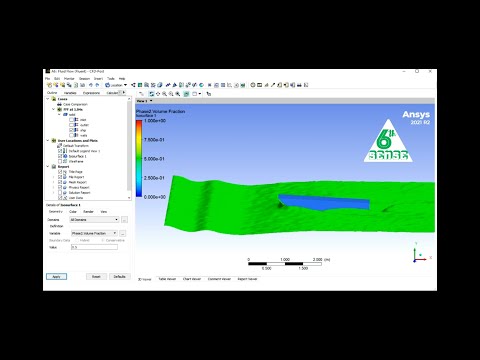Insert a Text object from toolbar

coord(168,85)
